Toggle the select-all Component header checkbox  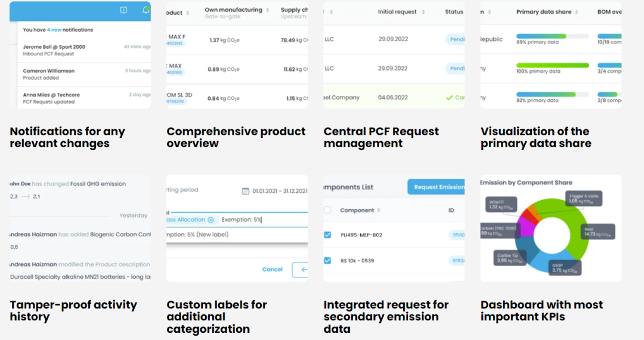click(327, 210)
